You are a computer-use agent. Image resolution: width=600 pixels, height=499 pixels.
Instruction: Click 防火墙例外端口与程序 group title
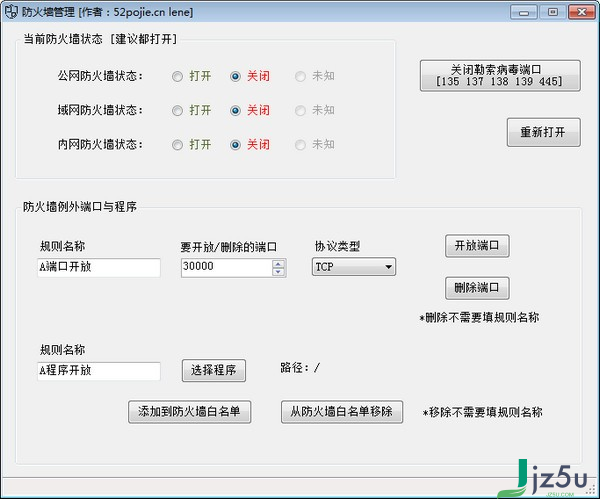tap(80, 207)
